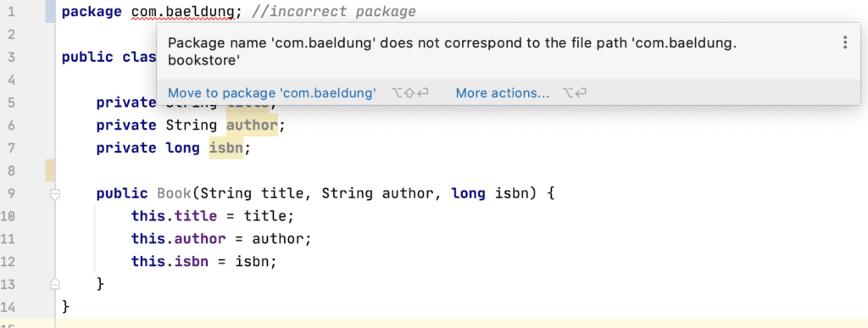868x328 pixels.
Task: Click the inspection message text in tooltip
Action: (453, 52)
